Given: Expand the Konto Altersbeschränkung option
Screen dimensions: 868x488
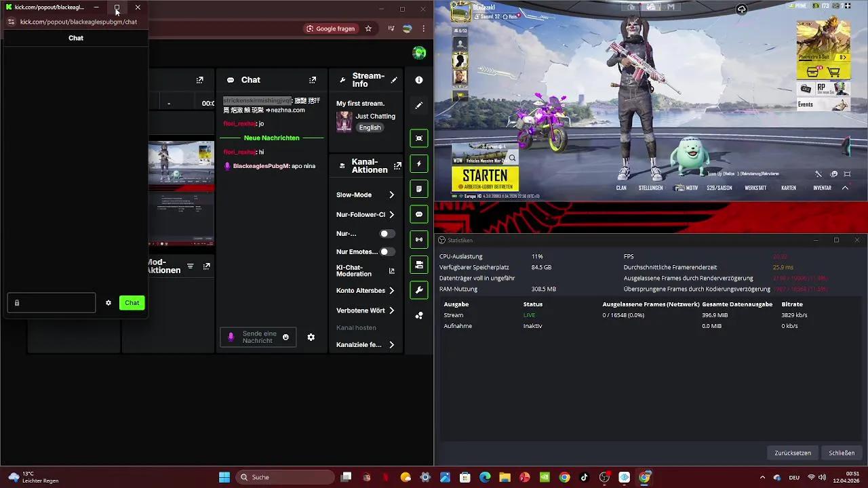Looking at the screenshot, I should 391,291.
